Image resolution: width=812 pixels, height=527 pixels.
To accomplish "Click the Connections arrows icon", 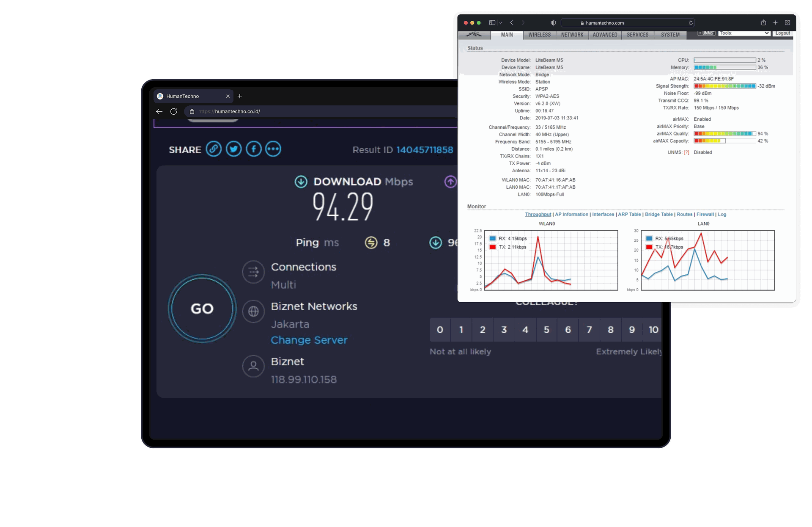I will coord(253,272).
